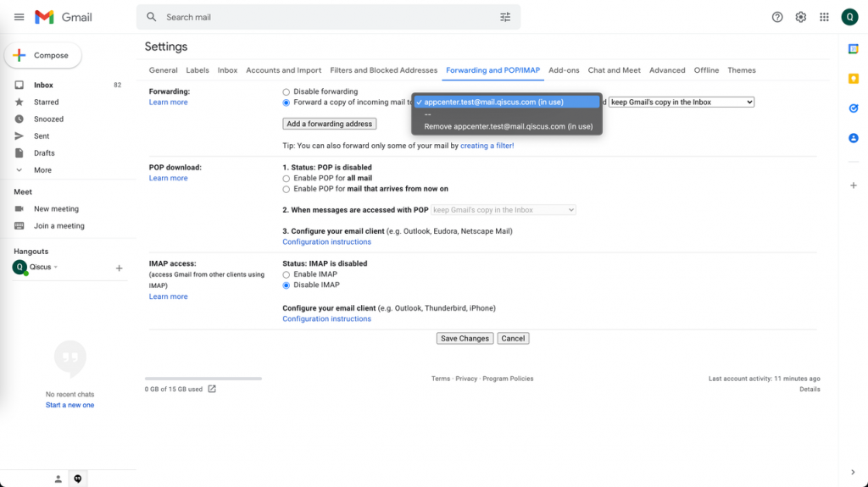Switch to the General tab
Image resolution: width=868 pixels, height=487 pixels.
164,70
